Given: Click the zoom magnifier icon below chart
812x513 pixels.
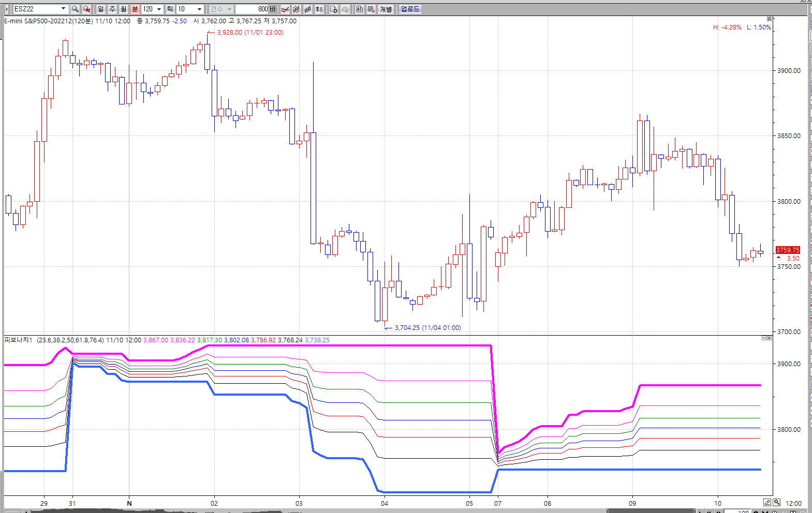Looking at the screenshot, I should 776,502.
